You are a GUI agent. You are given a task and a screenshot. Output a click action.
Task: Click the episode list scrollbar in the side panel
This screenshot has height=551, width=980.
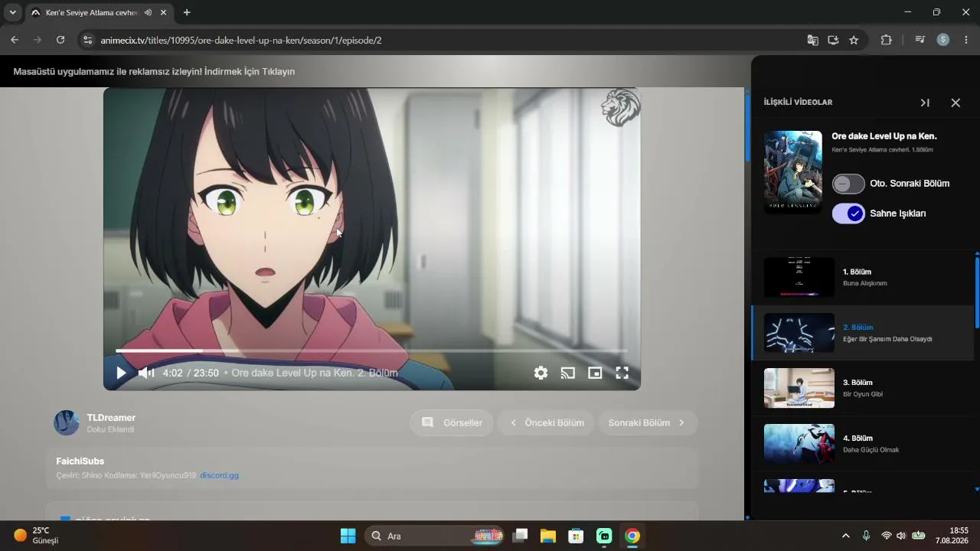click(x=977, y=294)
